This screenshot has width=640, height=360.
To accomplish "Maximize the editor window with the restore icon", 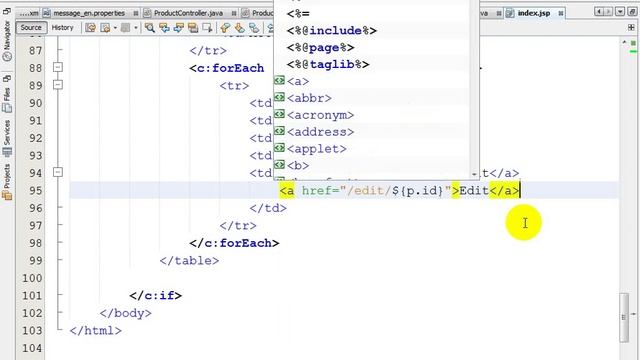I will [632, 12].
